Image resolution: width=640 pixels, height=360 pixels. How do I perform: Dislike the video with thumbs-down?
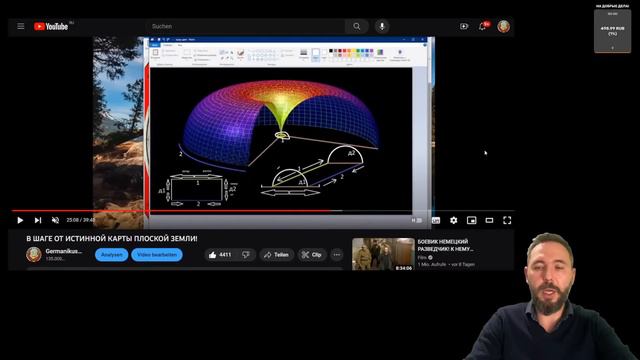click(x=246, y=255)
